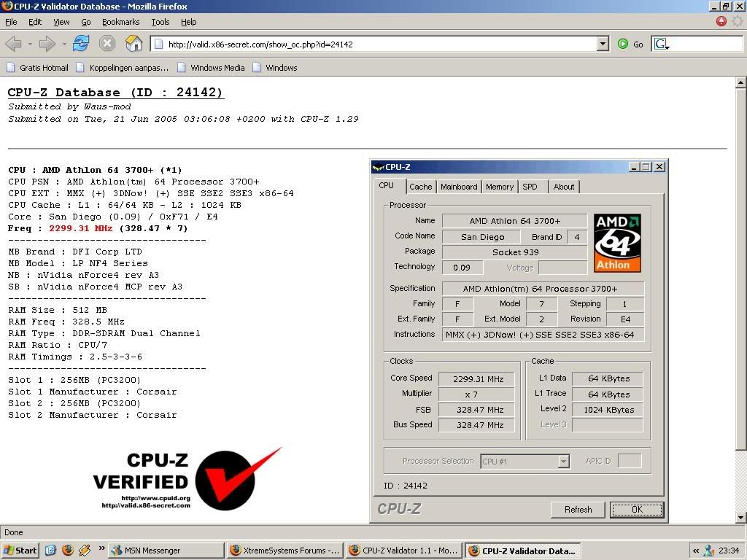Expand the address bar URL dropdown
Viewport: 747px width, 560px height.
[603, 44]
